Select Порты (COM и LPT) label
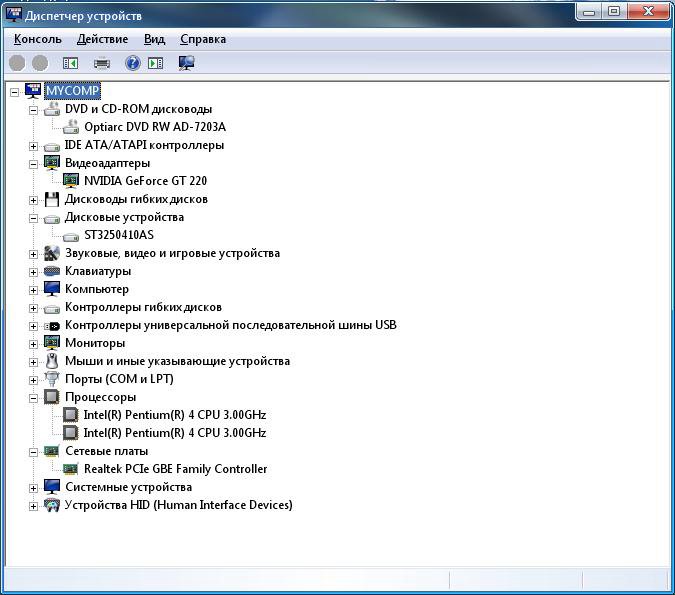 click(x=119, y=379)
